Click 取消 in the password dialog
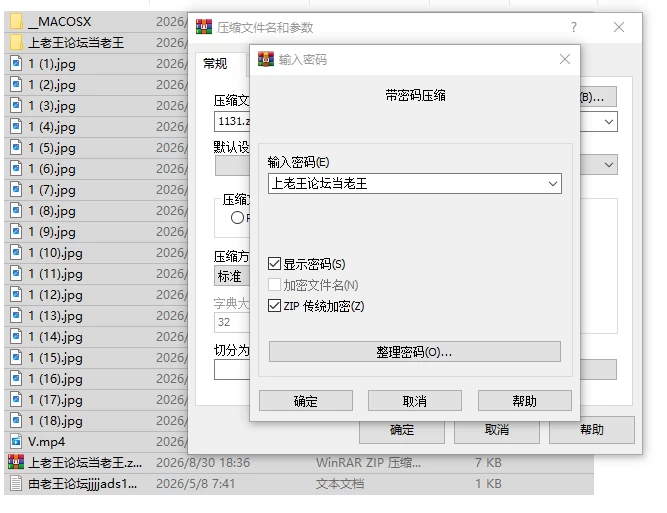Viewport: 667px width, 513px height. pyautogui.click(x=415, y=401)
